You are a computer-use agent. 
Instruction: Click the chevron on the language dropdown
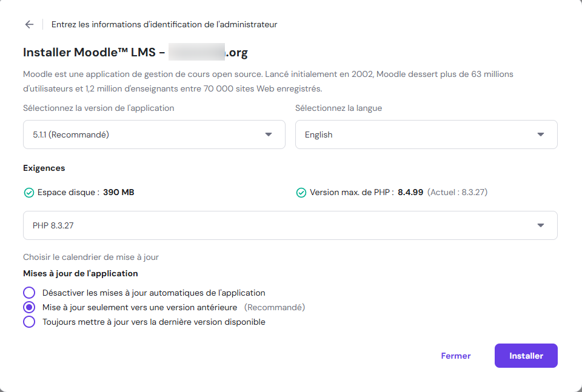[540, 135]
